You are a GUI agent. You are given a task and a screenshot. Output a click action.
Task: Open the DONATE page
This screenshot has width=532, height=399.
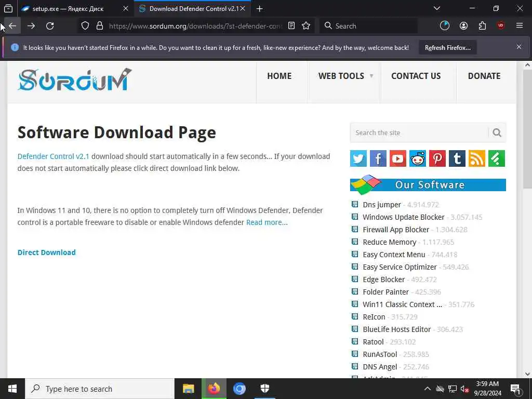(x=484, y=76)
